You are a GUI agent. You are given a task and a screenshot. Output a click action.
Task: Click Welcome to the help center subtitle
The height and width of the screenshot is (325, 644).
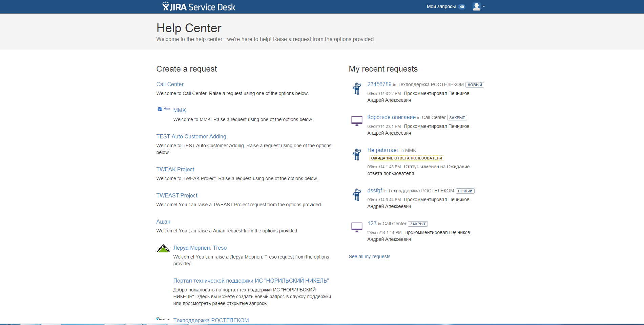coord(266,39)
